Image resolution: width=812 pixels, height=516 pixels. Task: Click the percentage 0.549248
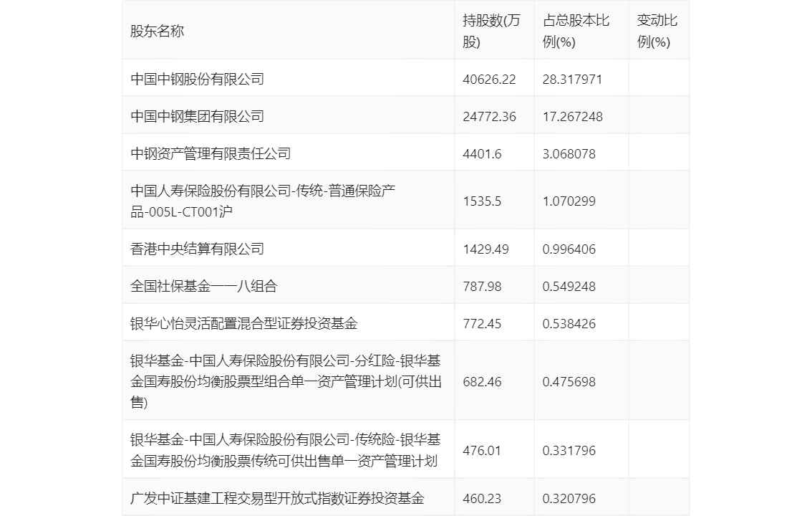569,287
